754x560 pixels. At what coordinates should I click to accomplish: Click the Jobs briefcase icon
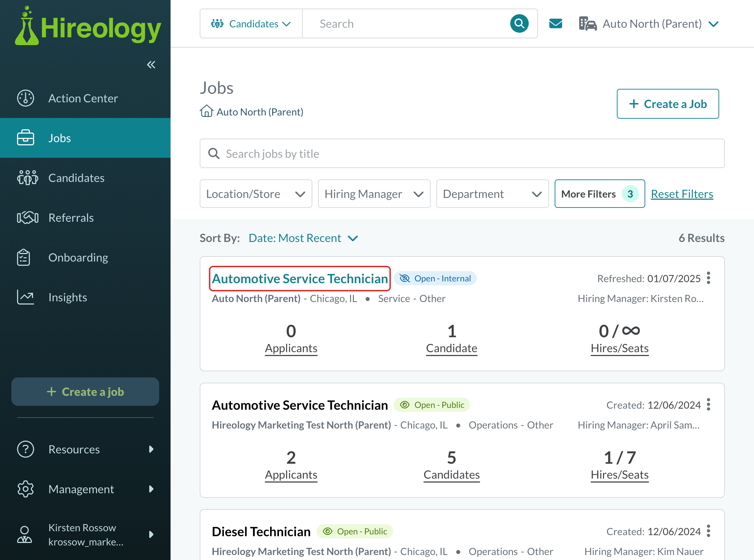tap(26, 138)
